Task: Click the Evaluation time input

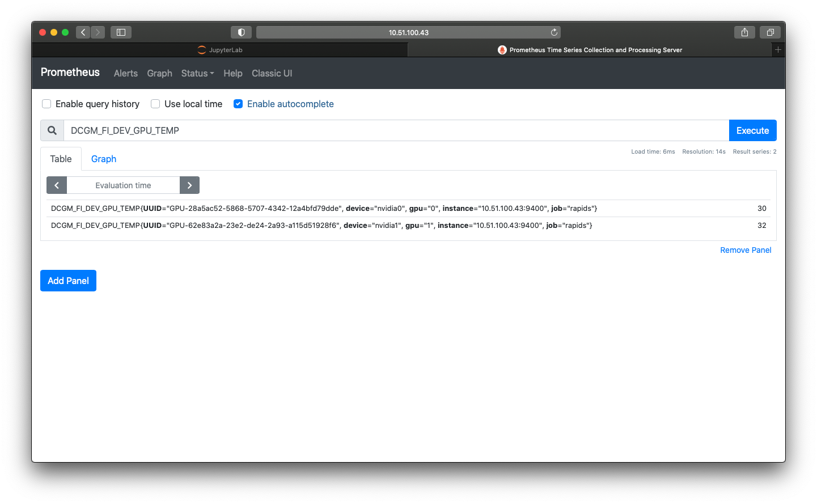Action: (123, 185)
